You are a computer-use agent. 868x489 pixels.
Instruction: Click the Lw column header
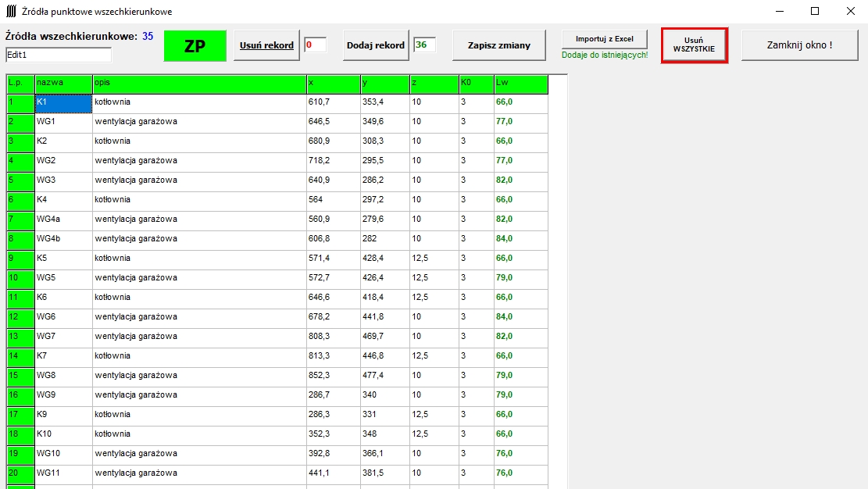[x=520, y=83]
